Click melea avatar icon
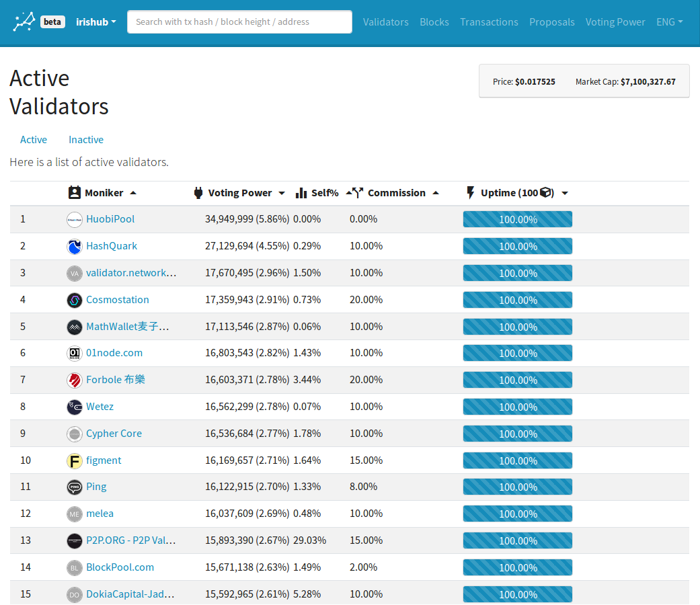This screenshot has width=700, height=605. [75, 514]
